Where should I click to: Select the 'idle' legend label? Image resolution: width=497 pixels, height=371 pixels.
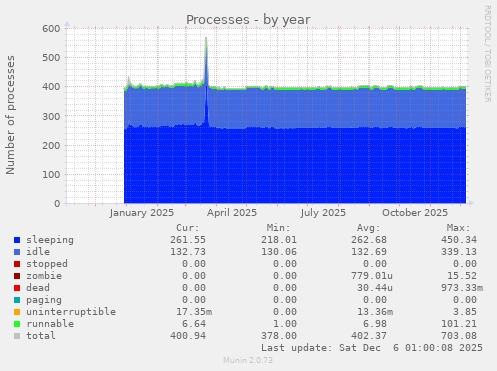[38, 252]
